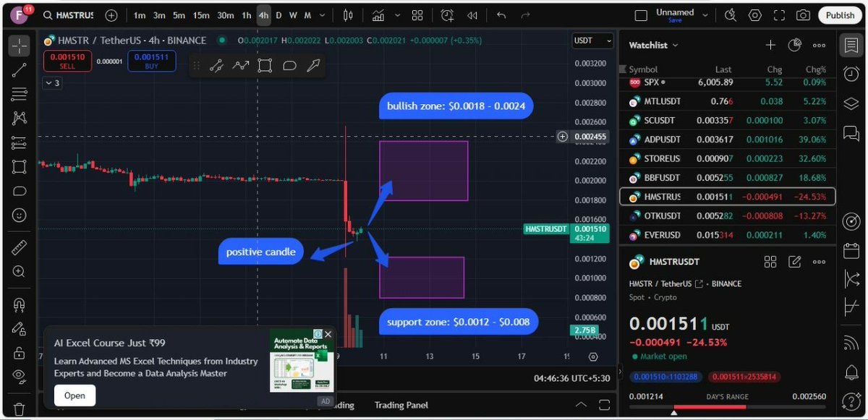Open note edit icon beside HMSTRUSDT

pos(794,262)
